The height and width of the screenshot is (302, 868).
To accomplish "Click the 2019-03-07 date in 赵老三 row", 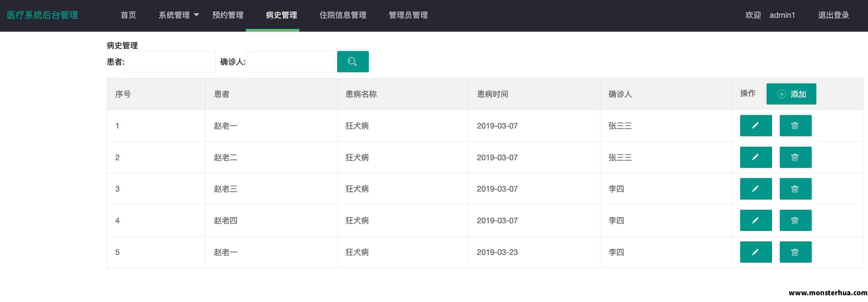I will coord(497,189).
